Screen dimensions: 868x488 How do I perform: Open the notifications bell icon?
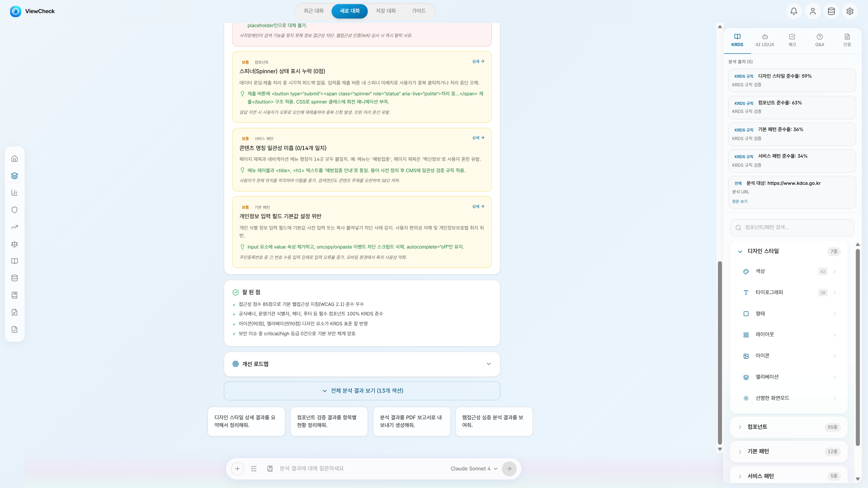(794, 11)
